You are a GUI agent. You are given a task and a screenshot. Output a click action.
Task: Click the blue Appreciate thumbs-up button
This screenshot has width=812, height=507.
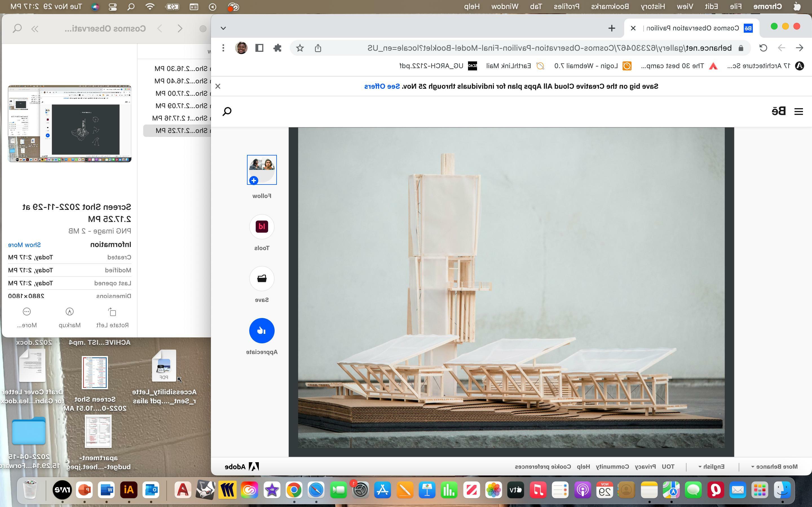tap(262, 331)
